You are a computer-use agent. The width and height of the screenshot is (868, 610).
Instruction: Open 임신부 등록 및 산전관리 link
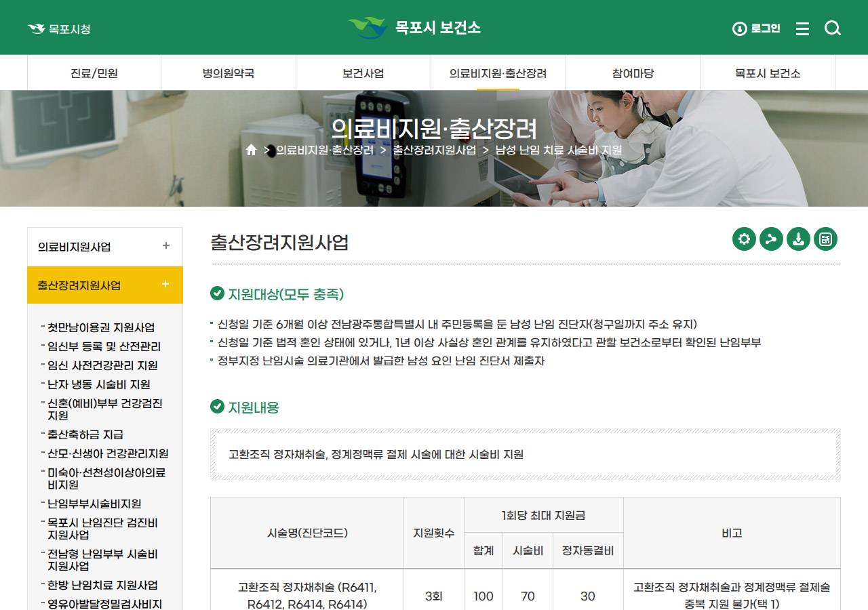tap(104, 346)
